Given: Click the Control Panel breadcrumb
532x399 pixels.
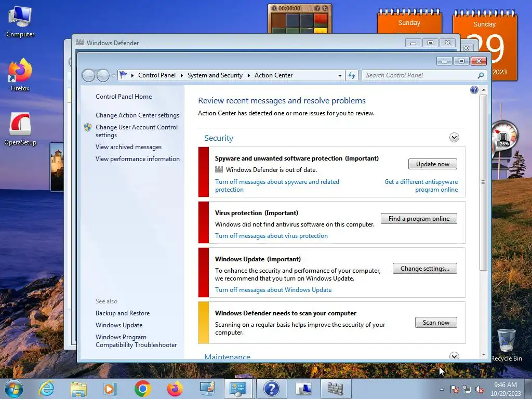Looking at the screenshot, I should pyautogui.click(x=157, y=75).
